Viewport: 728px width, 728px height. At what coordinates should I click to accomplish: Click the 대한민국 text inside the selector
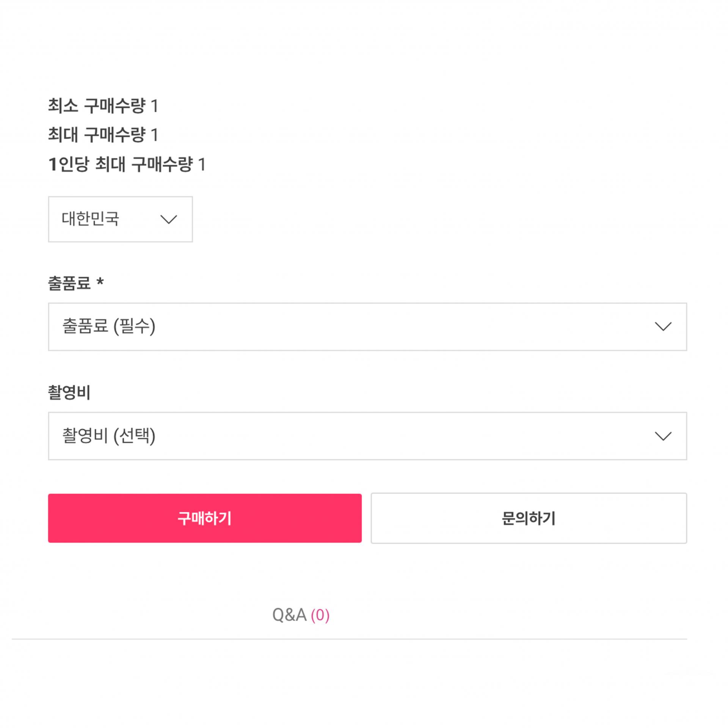click(x=90, y=219)
